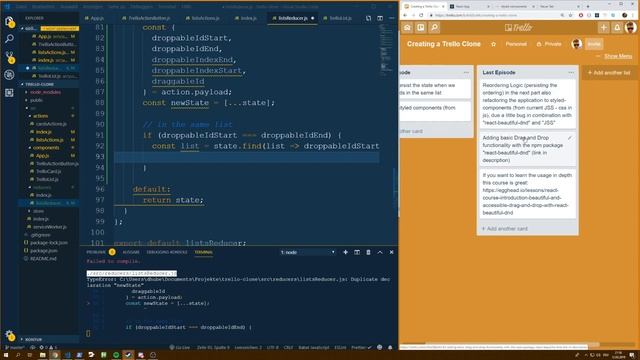The image size is (640, 360).
Task: Reload the Trello page in Chrome
Action: point(421,15)
